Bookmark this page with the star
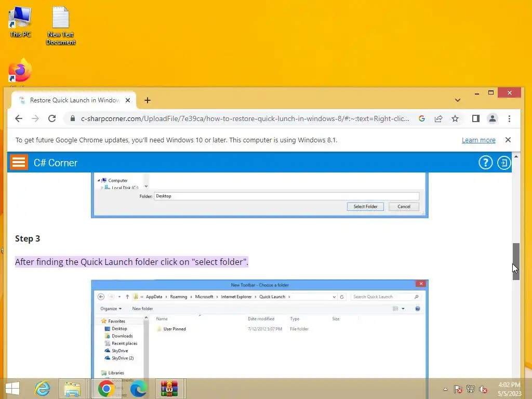 455,118
